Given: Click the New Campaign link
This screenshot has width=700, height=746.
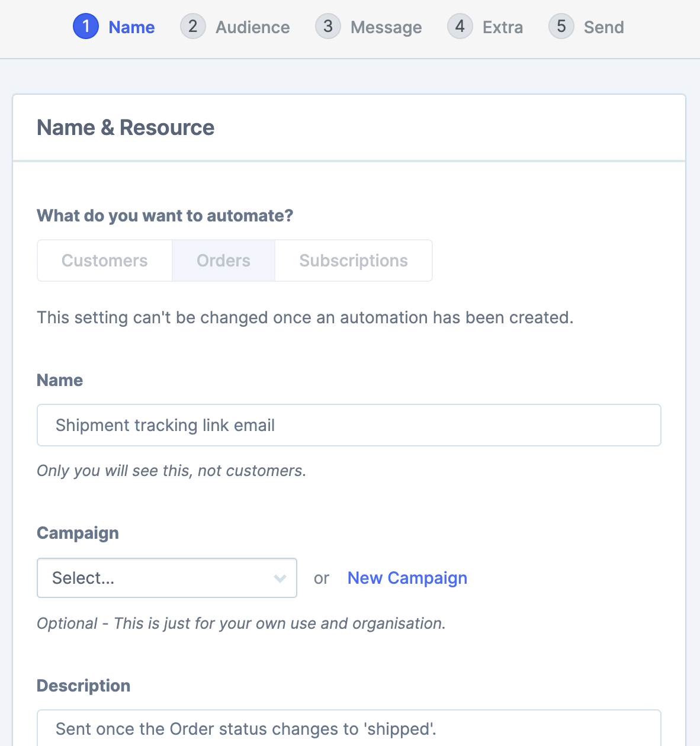Looking at the screenshot, I should tap(407, 578).
